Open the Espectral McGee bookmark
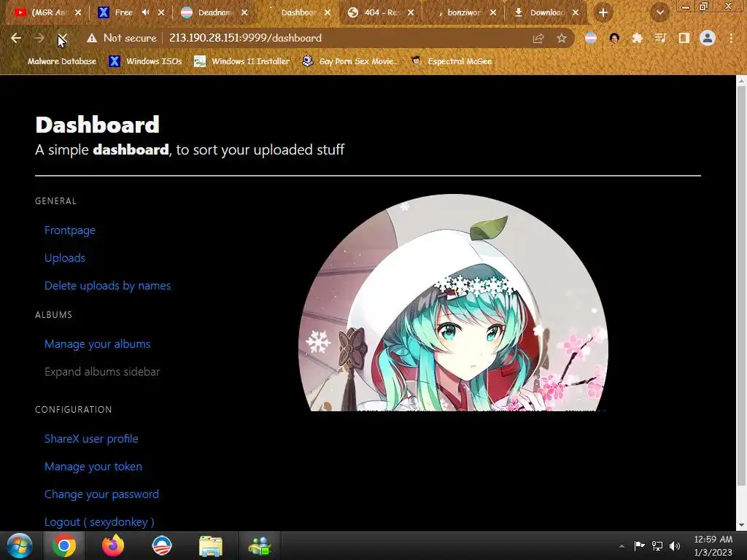The width and height of the screenshot is (747, 560). click(451, 61)
